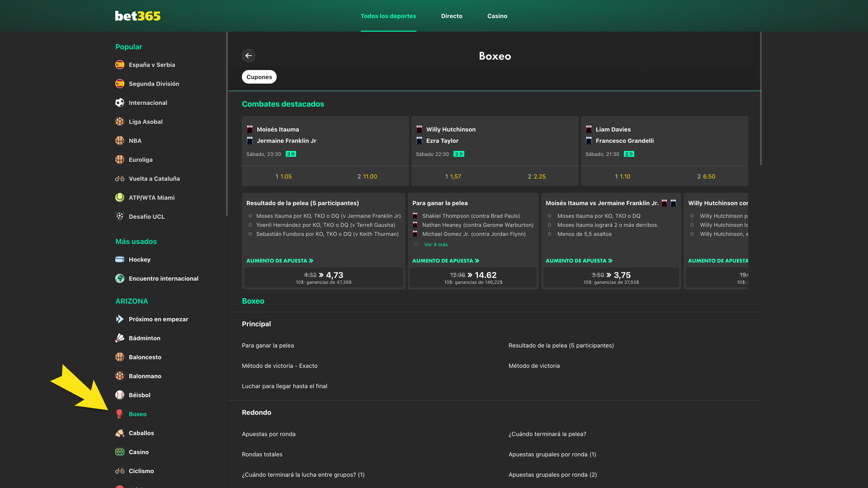868x488 pixels.
Task: Select Moses Itauma por KO (v Jermaine Franklin Jr) option
Action: tap(328, 216)
